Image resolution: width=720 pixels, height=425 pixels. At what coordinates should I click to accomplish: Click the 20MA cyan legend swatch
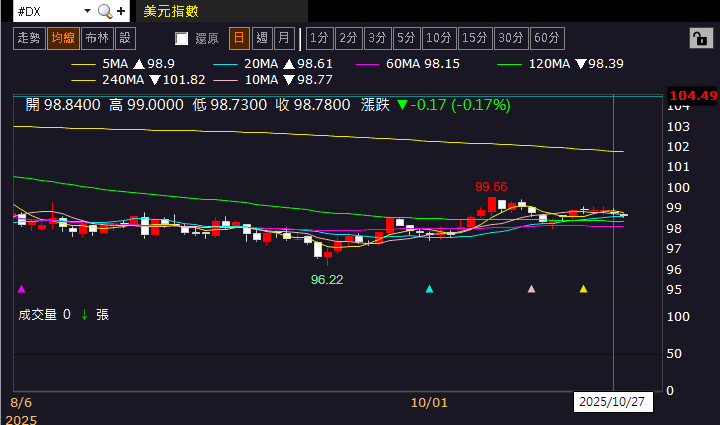click(225, 64)
